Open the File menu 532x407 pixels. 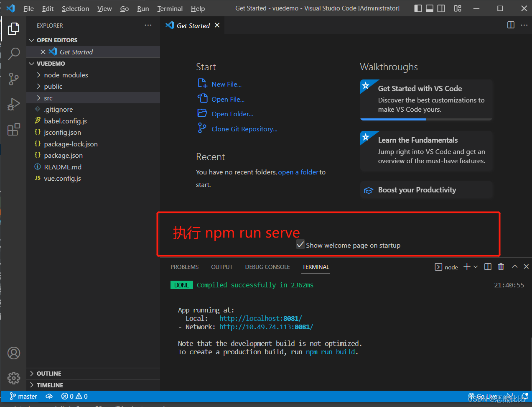(29, 8)
